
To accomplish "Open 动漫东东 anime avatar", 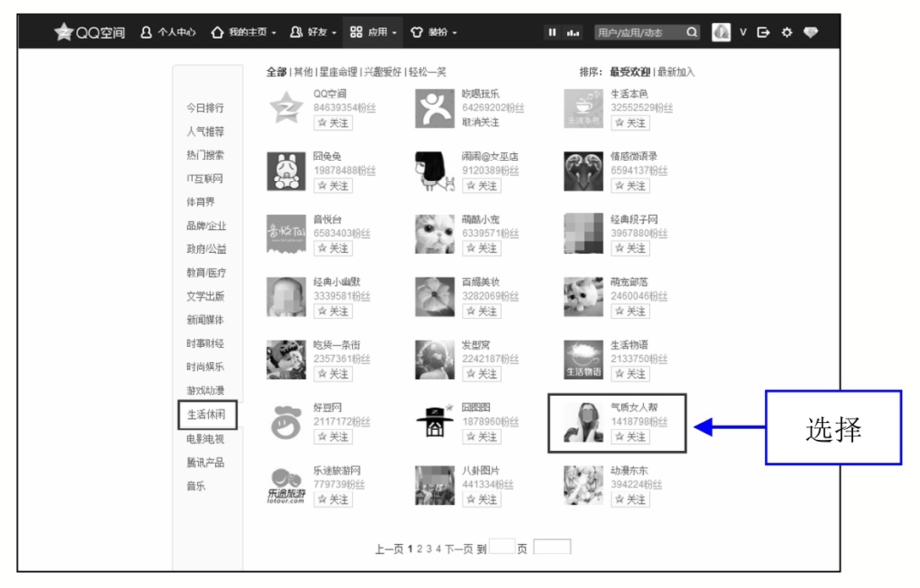I will [583, 486].
